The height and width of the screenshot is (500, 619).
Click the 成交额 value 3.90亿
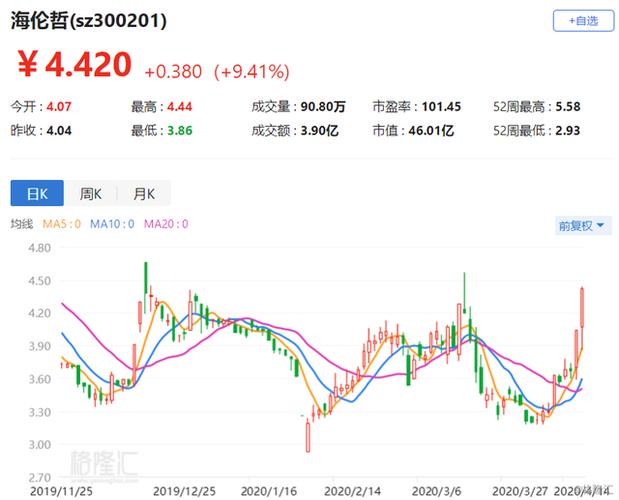(319, 131)
